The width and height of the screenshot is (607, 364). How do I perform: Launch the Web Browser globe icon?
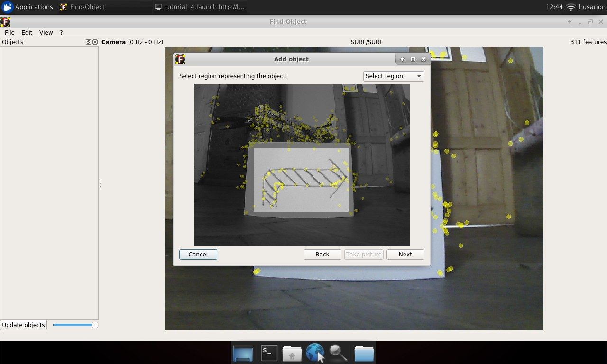[315, 353]
